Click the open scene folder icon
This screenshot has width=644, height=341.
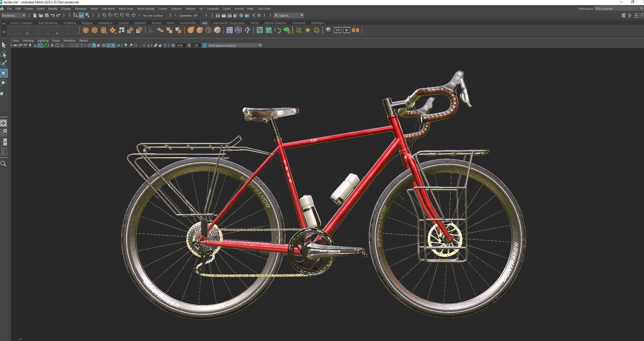[41, 15]
